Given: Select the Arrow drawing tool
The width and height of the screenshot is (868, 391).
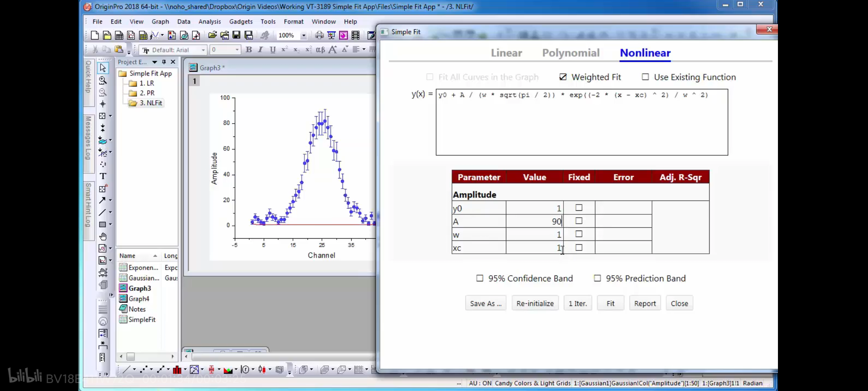Looking at the screenshot, I should coord(102,200).
